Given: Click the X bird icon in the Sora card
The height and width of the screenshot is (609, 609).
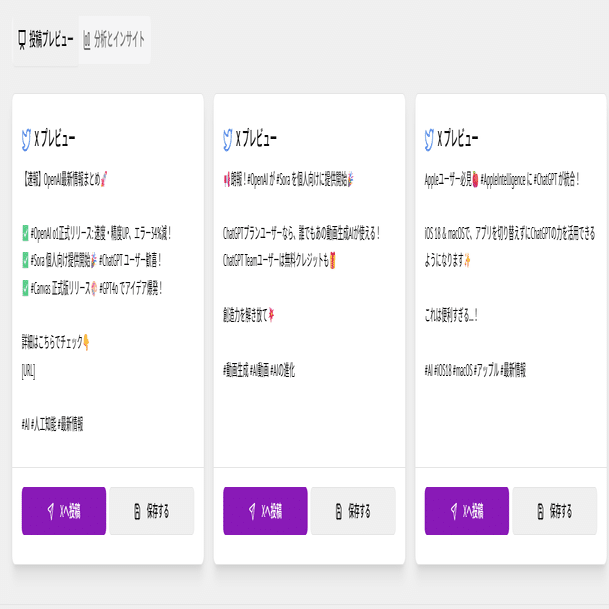Looking at the screenshot, I should click(228, 139).
